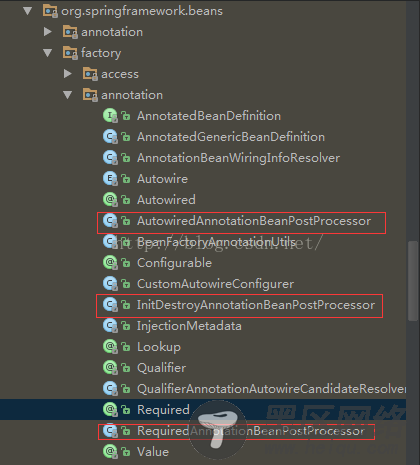Image resolution: width=420 pixels, height=465 pixels.
Task: Click the annotation icon of Value
Action: pyautogui.click(x=110, y=452)
